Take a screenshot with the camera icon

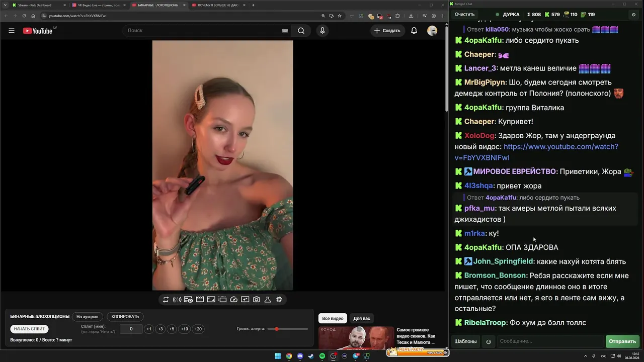pyautogui.click(x=257, y=300)
